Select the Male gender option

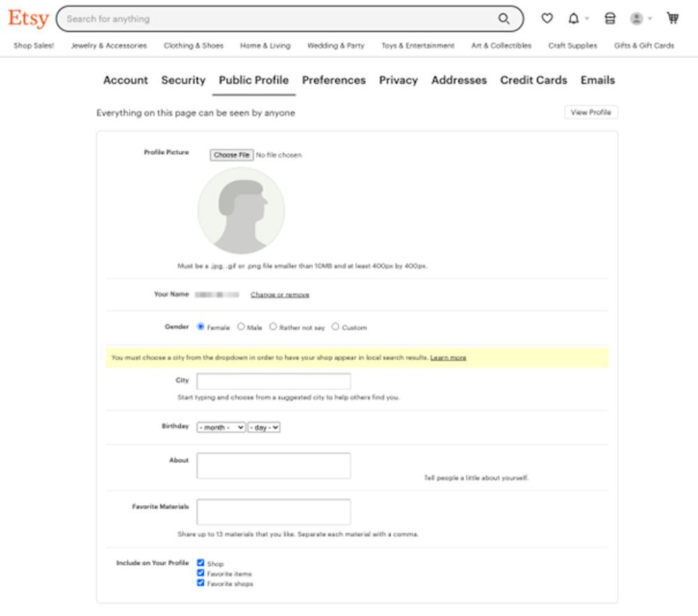pyautogui.click(x=242, y=326)
